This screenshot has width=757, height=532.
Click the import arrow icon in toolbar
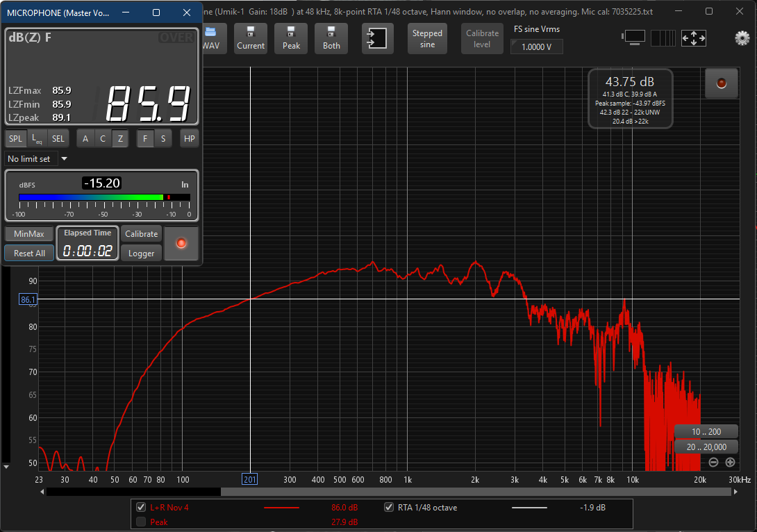[378, 38]
